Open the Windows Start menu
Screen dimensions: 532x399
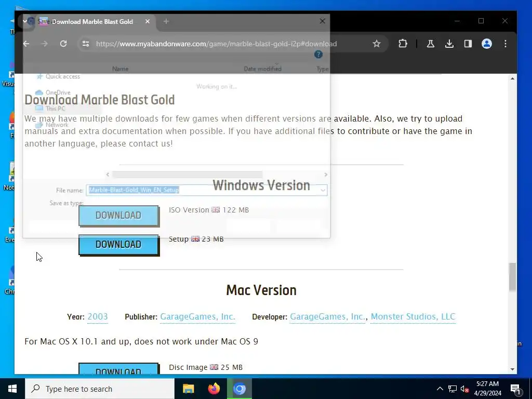pos(12,389)
